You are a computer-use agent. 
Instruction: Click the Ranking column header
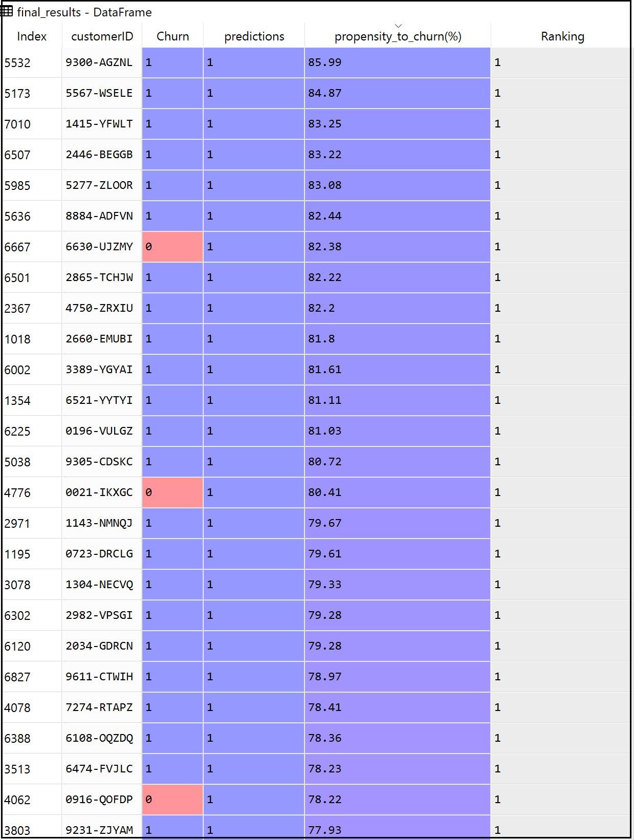[x=562, y=36]
